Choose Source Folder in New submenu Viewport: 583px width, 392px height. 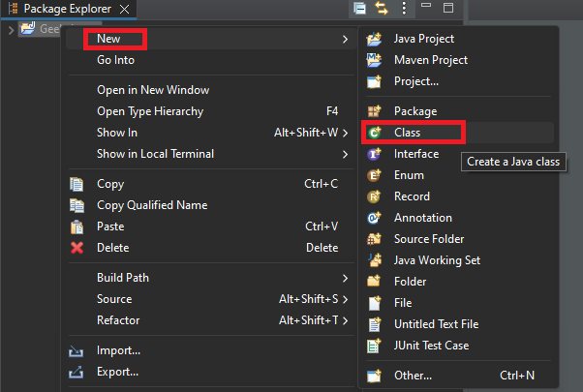(458, 239)
